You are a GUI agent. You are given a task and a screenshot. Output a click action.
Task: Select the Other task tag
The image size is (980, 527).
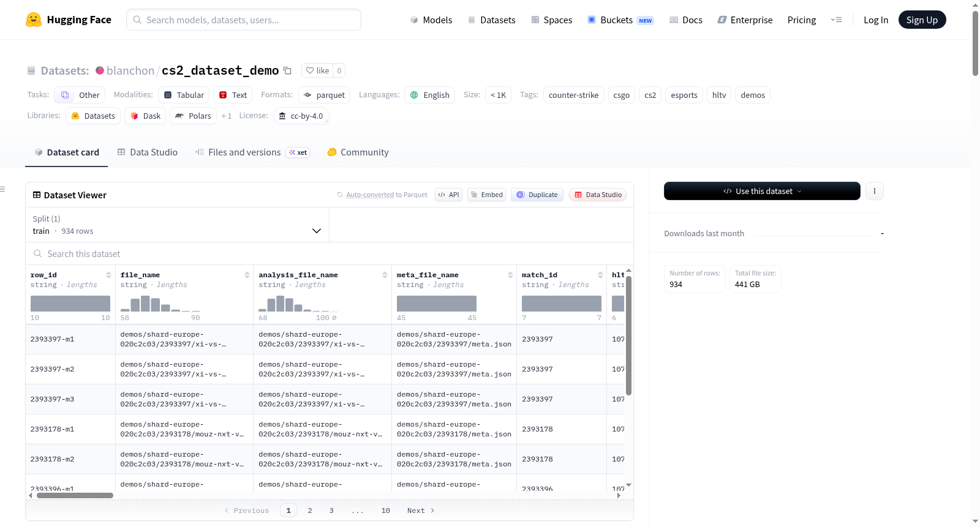pos(80,95)
